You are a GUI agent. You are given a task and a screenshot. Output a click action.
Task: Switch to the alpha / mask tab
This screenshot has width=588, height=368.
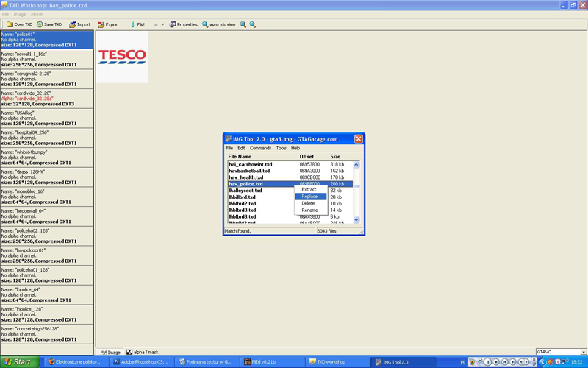(x=142, y=353)
